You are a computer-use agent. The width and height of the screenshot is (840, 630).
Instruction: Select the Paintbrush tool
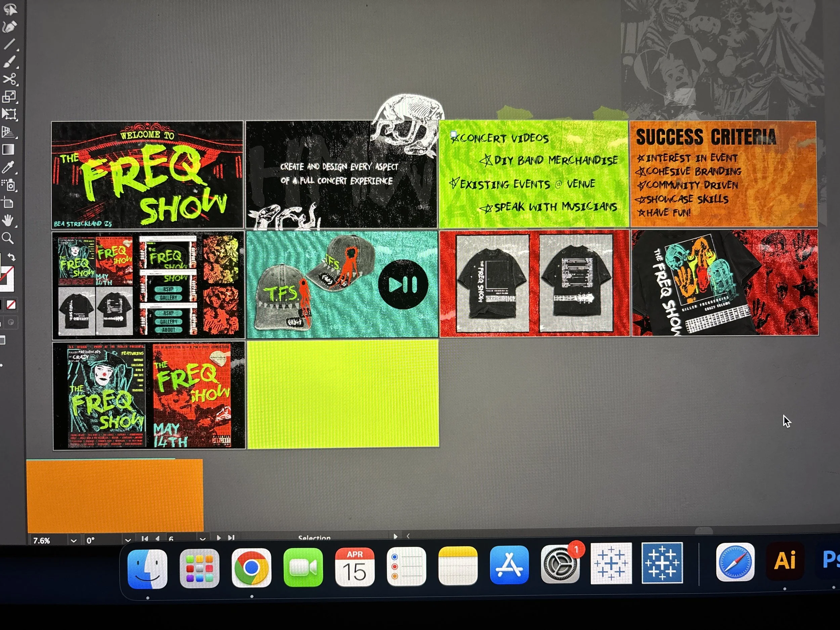9,61
